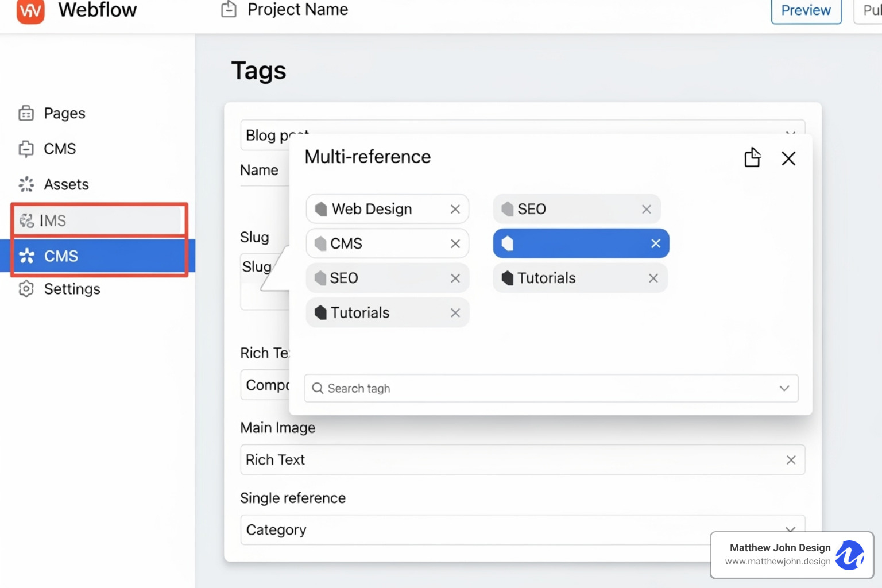Viewport: 882px width, 588px height.
Task: Open the Settings gear icon
Action: pos(26,289)
